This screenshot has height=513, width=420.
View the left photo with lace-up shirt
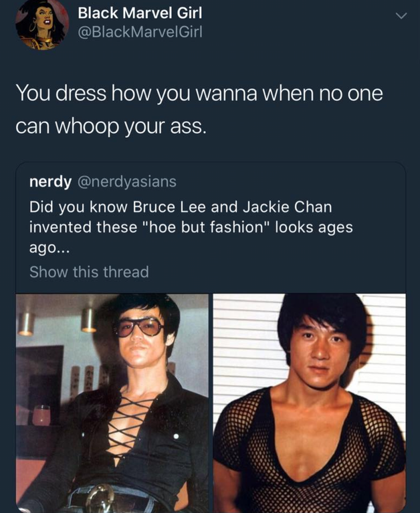(112, 403)
